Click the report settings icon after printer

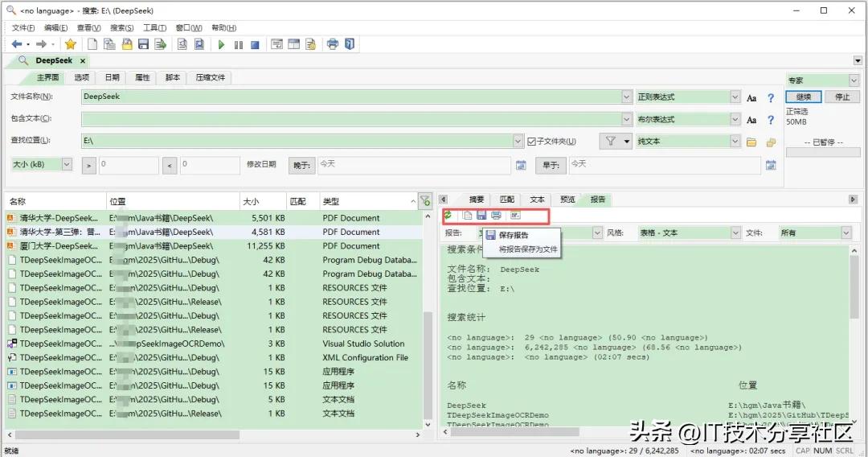(515, 216)
